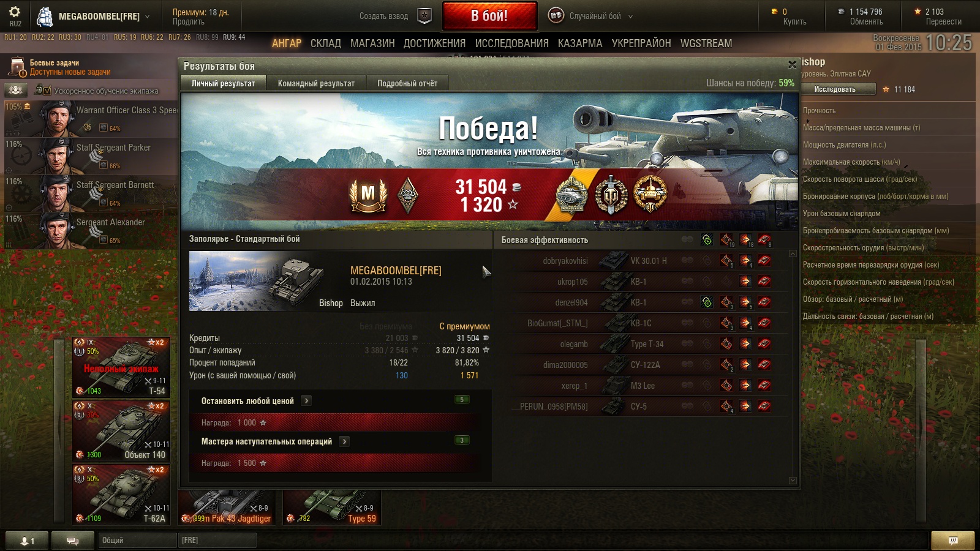
Task: Select the Mastery badge M medal
Action: [x=367, y=195]
